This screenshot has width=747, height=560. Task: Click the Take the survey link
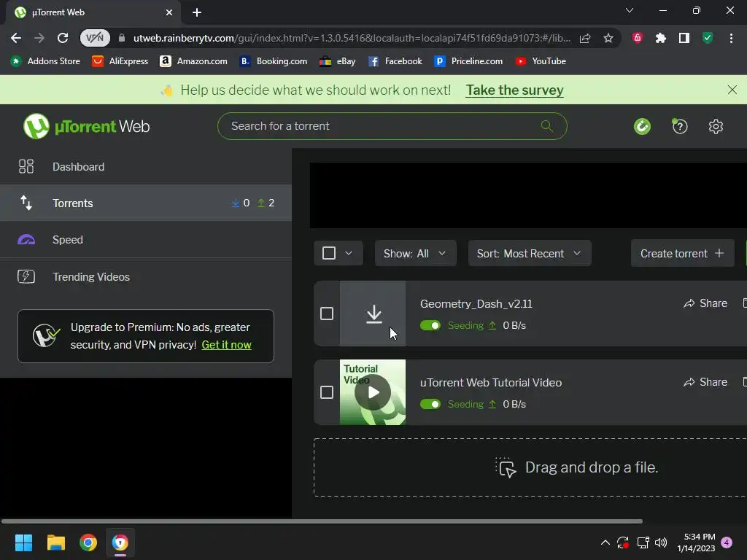click(x=514, y=90)
